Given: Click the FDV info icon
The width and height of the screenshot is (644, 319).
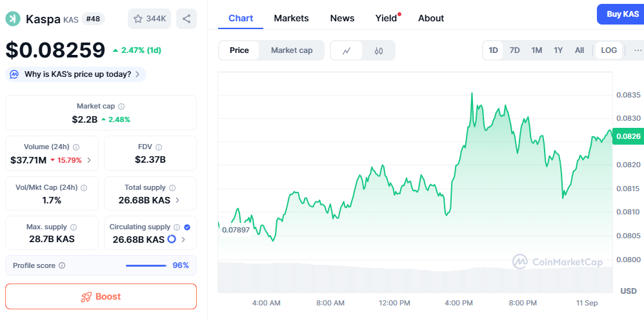Looking at the screenshot, I should (x=159, y=147).
